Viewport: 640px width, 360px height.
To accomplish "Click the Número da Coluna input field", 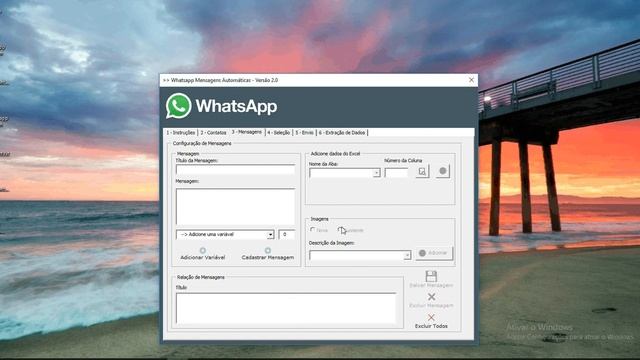I will click(x=396, y=173).
